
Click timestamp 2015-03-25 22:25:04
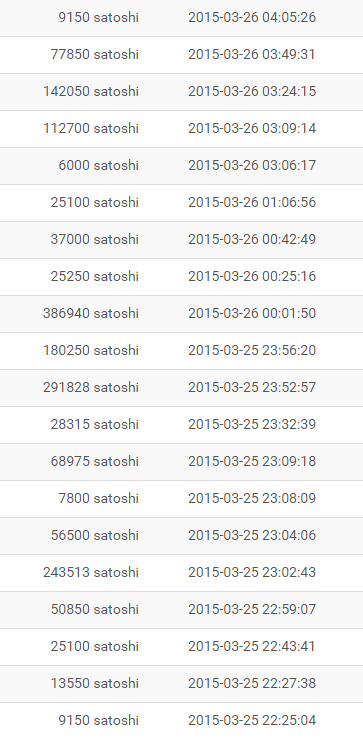pos(252,721)
